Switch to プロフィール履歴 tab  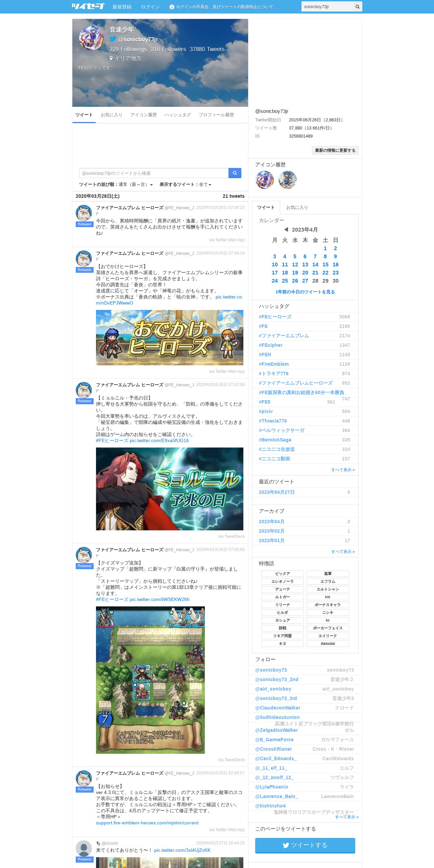(x=216, y=115)
